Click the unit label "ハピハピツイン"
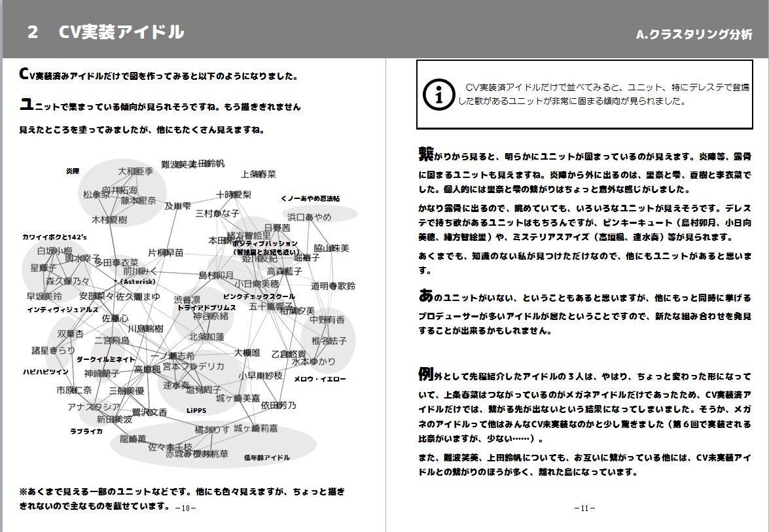The width and height of the screenshot is (769, 532). pos(46,372)
